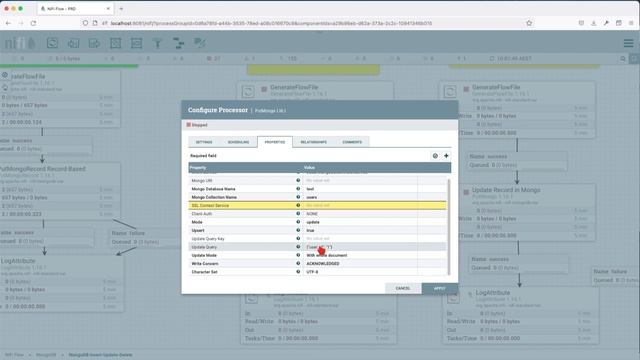The height and width of the screenshot is (360, 640).
Task: Edit the Update Mode value 'With whole document'
Action: click(360, 255)
